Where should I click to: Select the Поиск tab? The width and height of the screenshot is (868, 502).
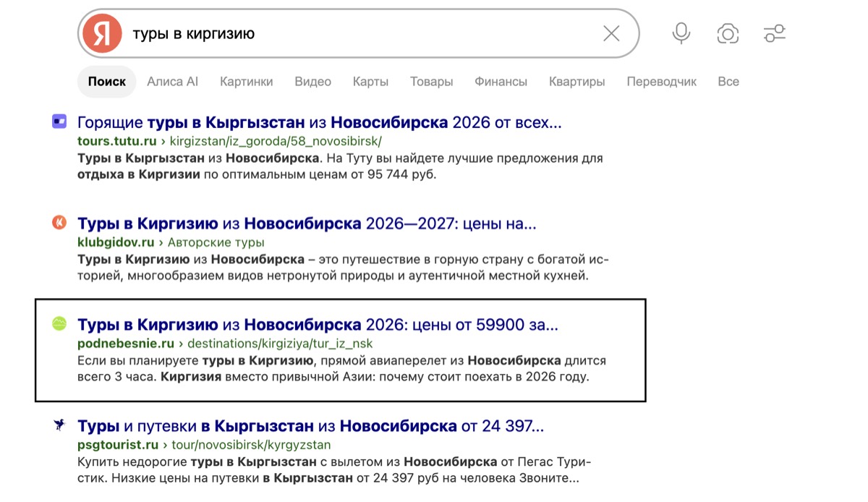coord(107,82)
